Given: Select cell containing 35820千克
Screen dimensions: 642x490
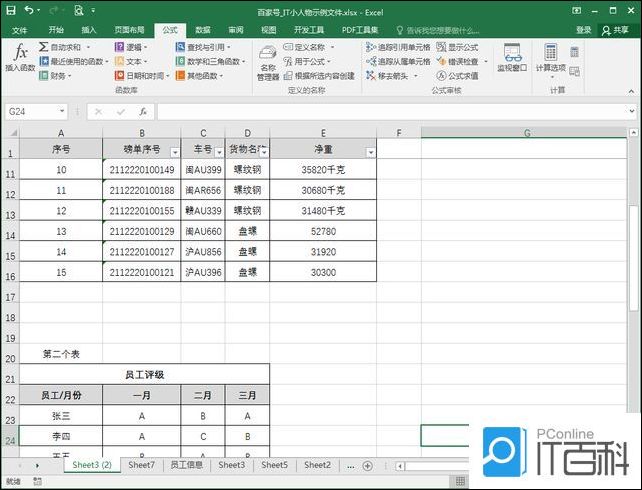Looking at the screenshot, I should tap(323, 169).
